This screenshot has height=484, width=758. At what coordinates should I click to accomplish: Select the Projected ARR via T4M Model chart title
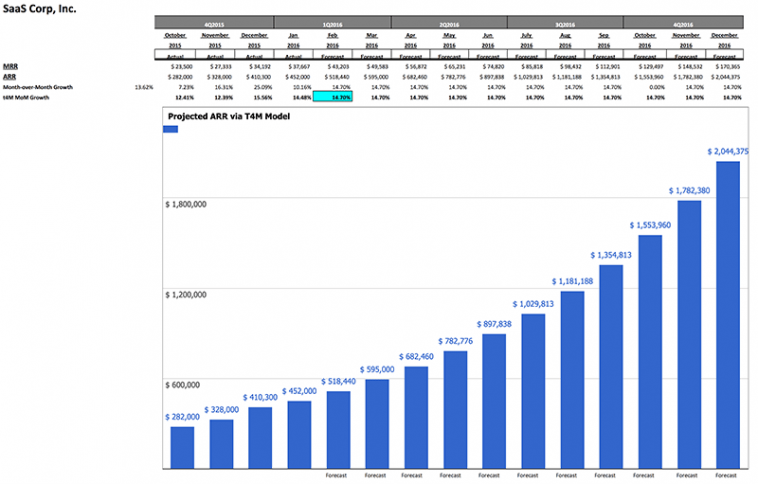(226, 116)
